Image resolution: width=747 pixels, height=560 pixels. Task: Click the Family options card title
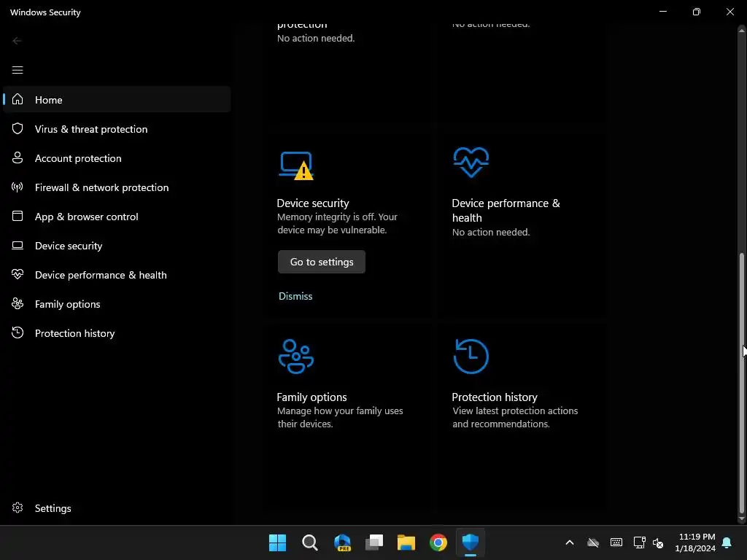tap(311, 397)
